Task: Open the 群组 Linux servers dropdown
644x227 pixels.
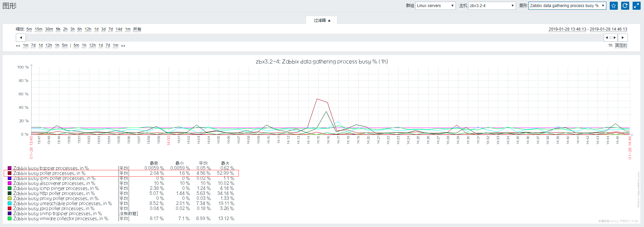Action: pos(435,6)
